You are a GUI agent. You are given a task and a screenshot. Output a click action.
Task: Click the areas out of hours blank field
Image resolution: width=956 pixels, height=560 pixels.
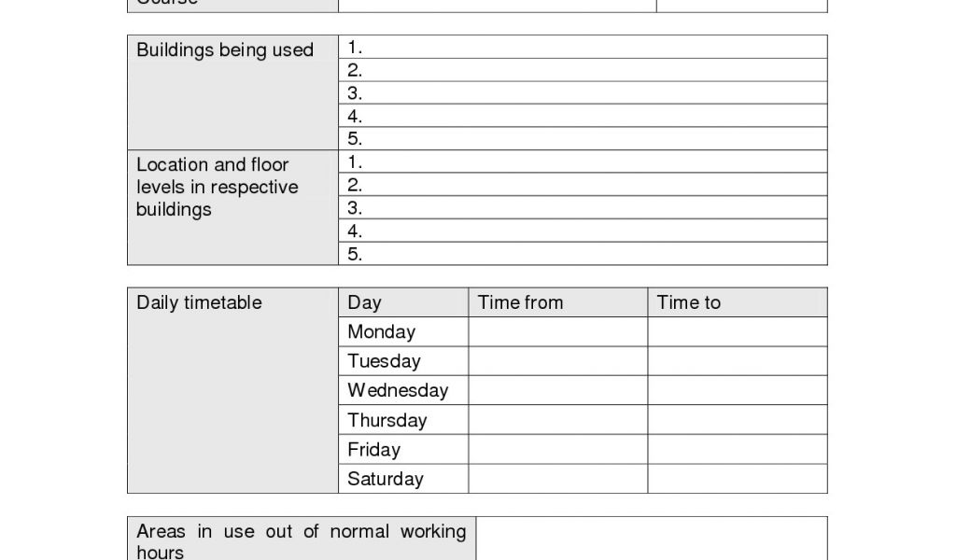(651, 539)
